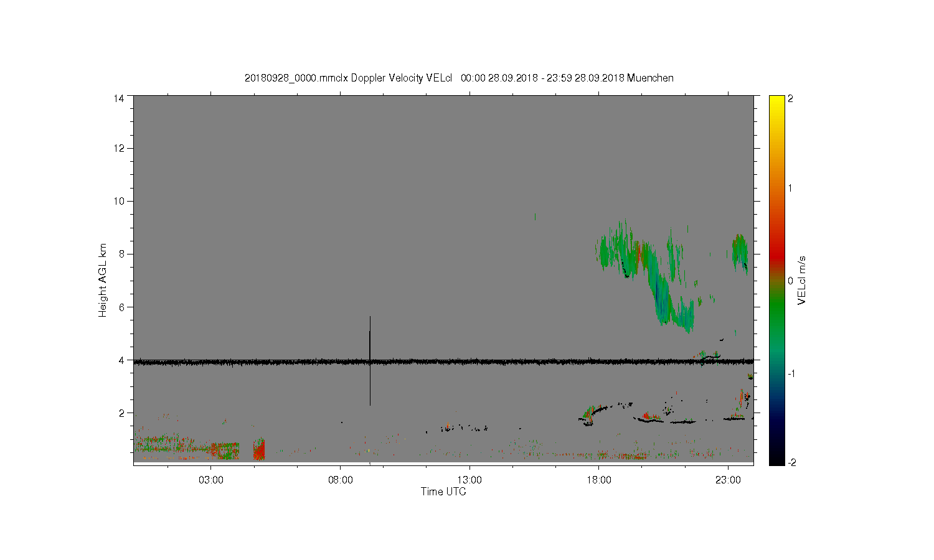Click the height label 10

click(119, 201)
